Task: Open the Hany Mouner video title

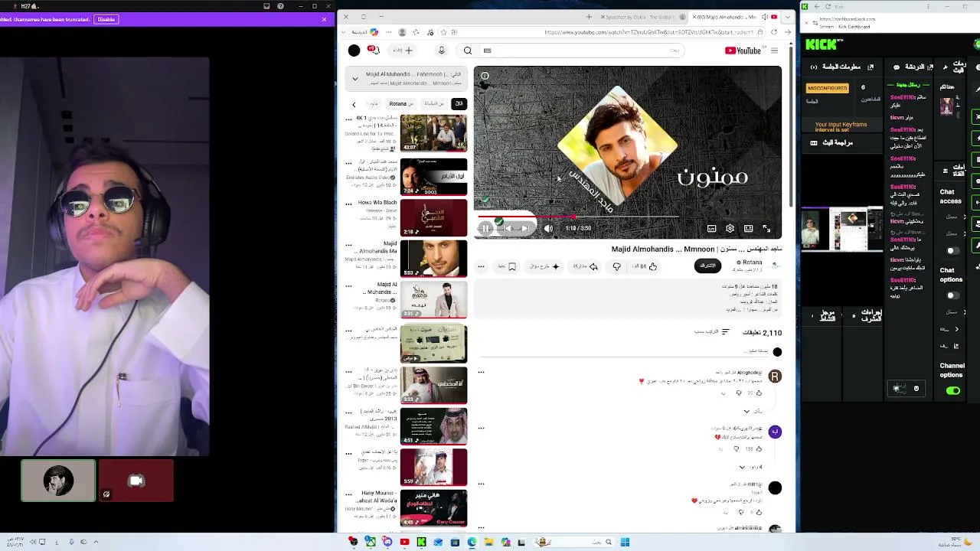Action: [377, 496]
